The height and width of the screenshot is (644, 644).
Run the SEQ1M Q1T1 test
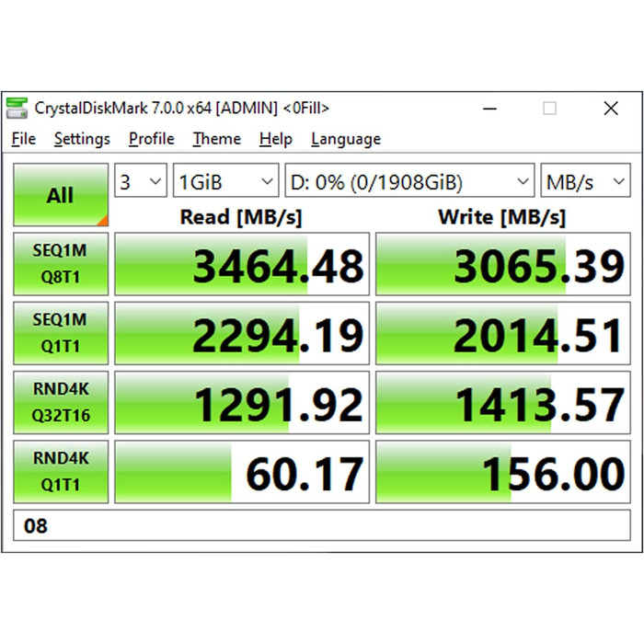61,333
